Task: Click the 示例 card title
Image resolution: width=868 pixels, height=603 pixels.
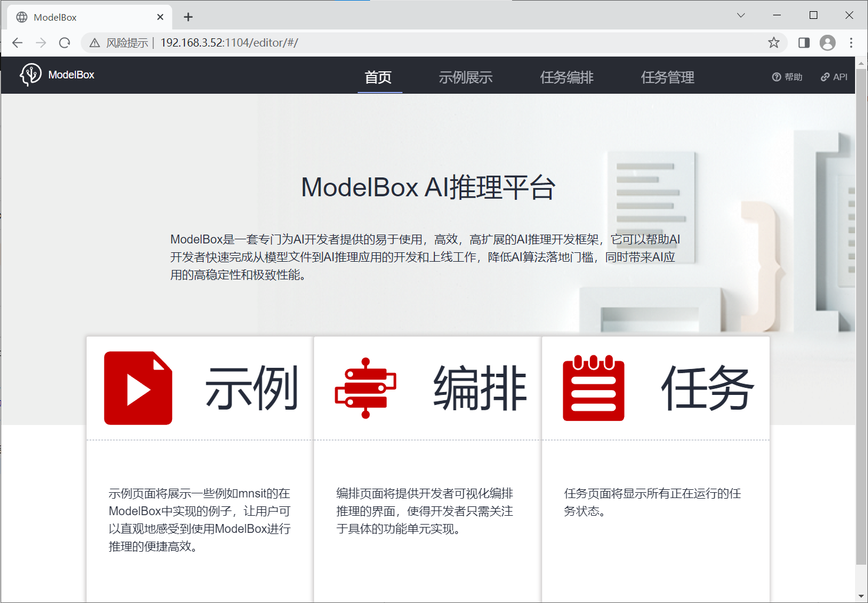Action: pos(252,388)
